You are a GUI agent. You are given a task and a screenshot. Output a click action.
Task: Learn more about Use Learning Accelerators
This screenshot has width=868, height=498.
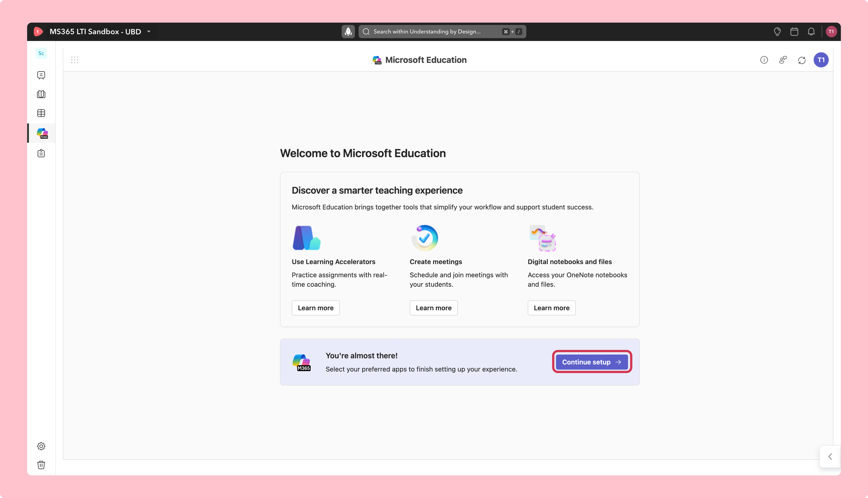(x=316, y=308)
